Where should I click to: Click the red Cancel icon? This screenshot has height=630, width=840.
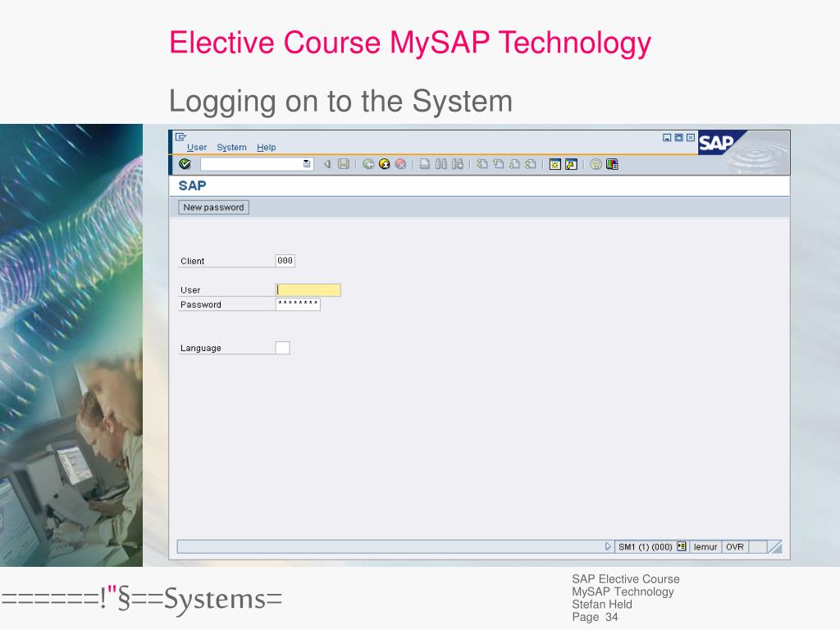pos(400,164)
